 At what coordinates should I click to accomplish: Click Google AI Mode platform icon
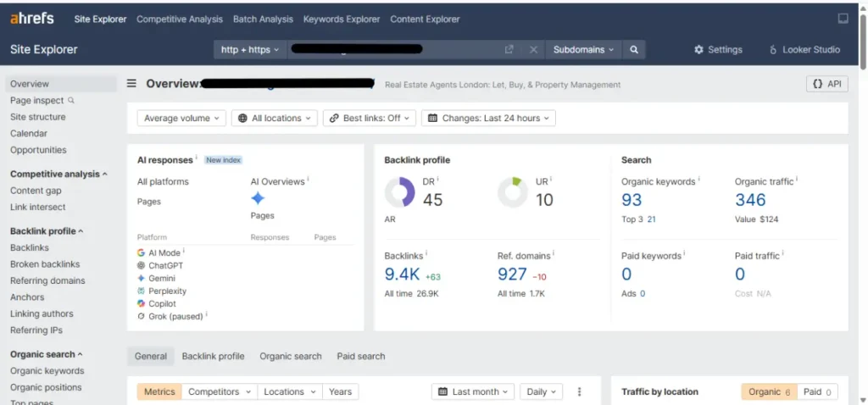click(142, 252)
